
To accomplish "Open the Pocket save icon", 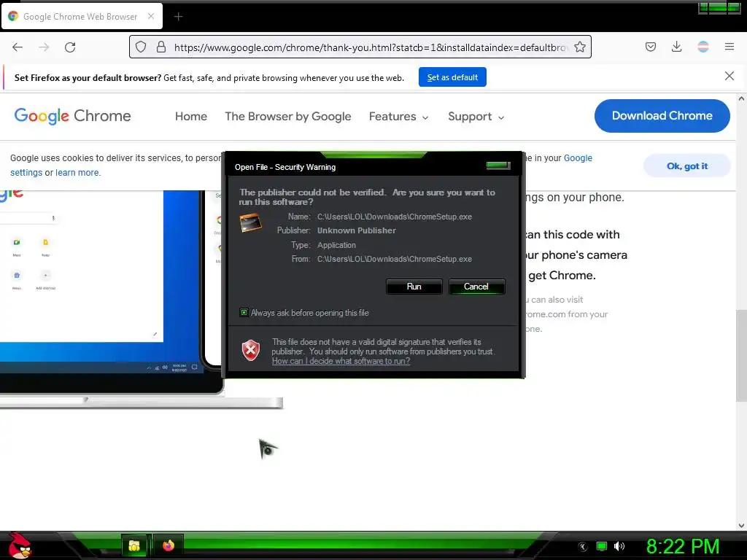I will (650, 47).
